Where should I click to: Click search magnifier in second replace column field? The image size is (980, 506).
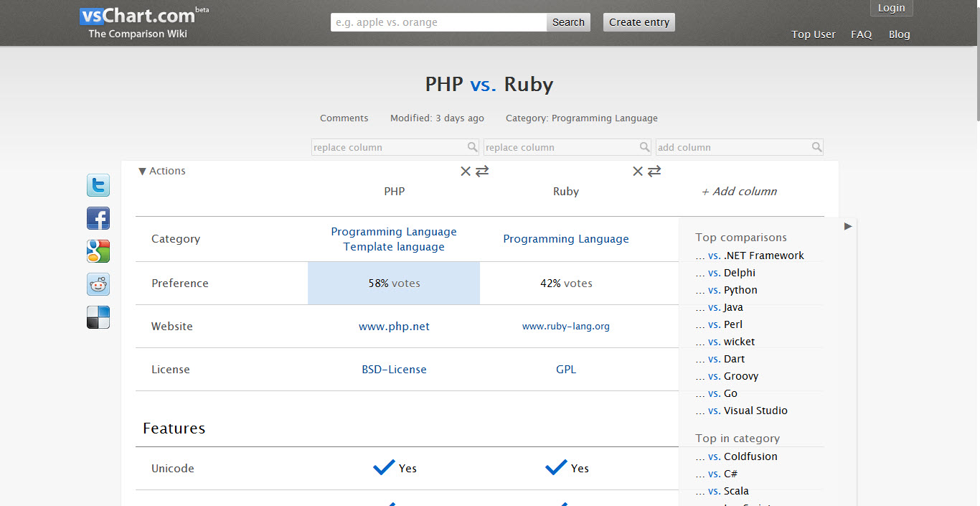click(644, 147)
